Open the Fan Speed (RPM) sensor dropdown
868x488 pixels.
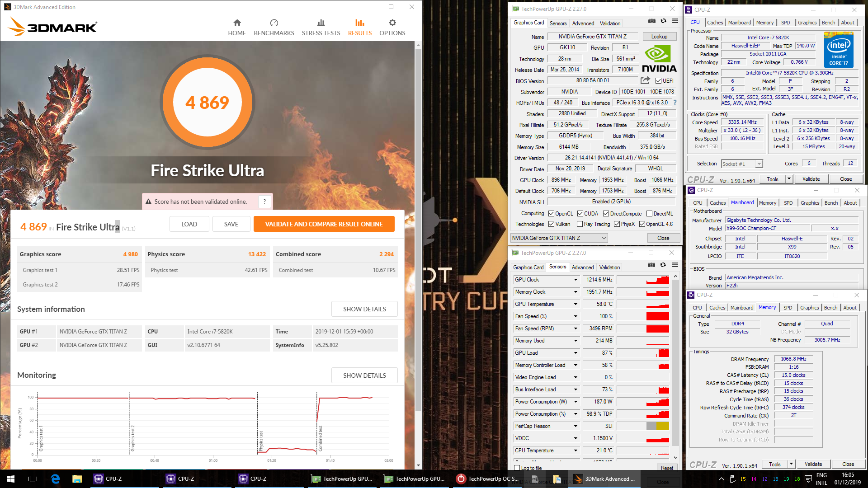click(x=576, y=328)
